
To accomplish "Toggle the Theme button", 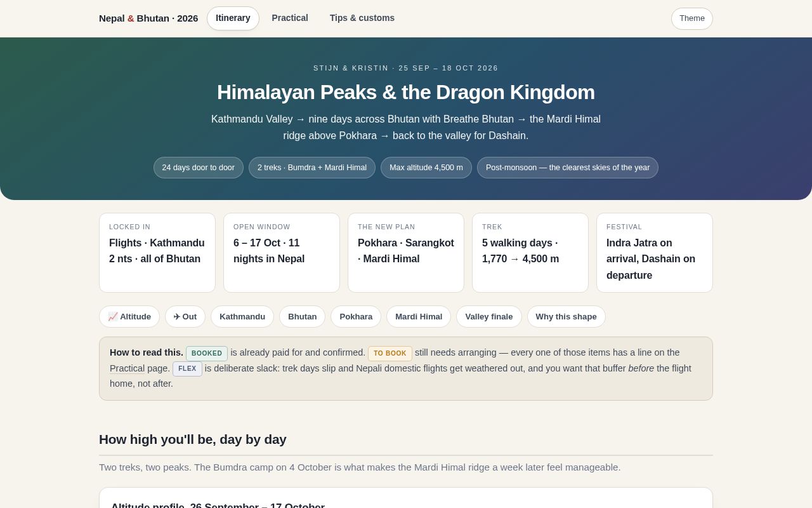I will [x=692, y=18].
